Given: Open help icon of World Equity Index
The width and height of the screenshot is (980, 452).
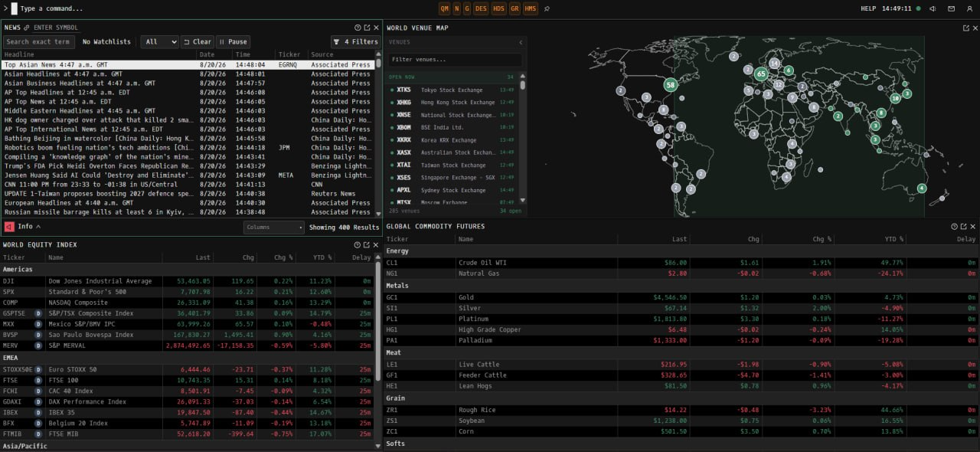Looking at the screenshot, I should point(358,244).
